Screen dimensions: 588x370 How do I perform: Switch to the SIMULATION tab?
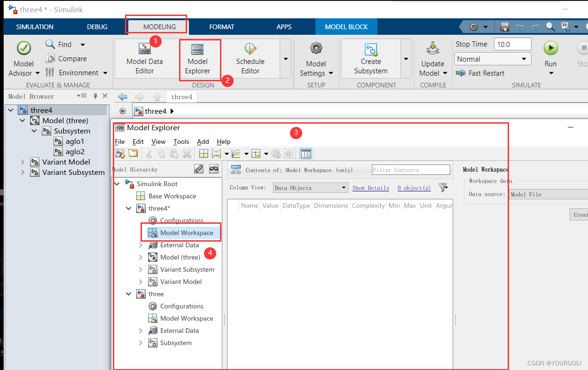point(35,27)
